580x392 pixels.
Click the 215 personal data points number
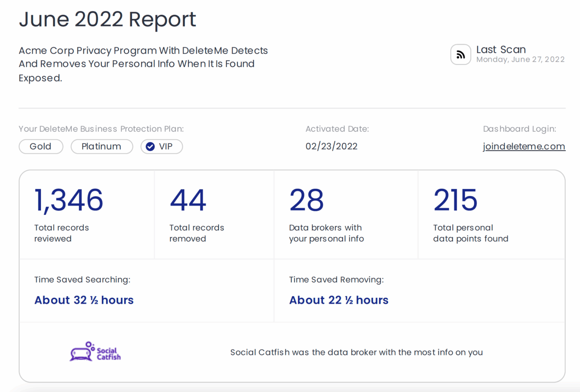(455, 200)
